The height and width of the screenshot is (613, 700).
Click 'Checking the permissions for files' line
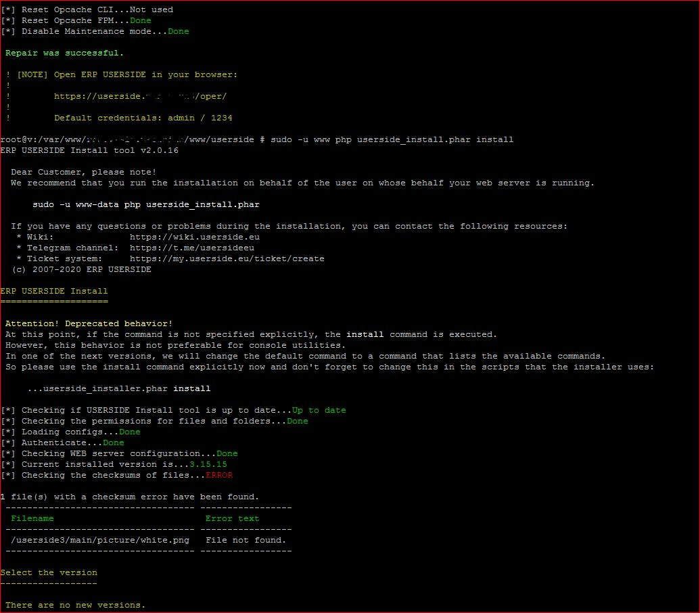(154, 421)
